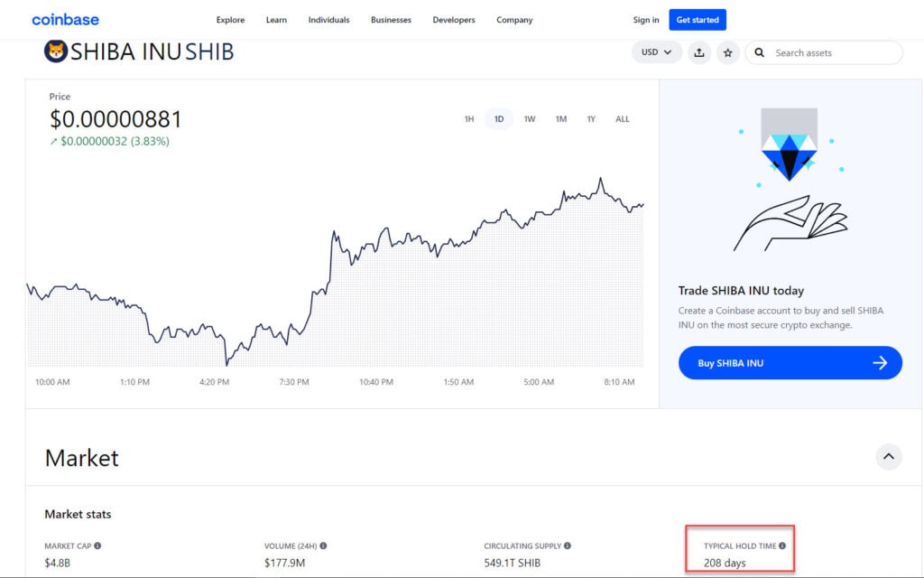Image resolution: width=924 pixels, height=578 pixels.
Task: Click the Shiba Inu coin icon
Action: (x=55, y=51)
